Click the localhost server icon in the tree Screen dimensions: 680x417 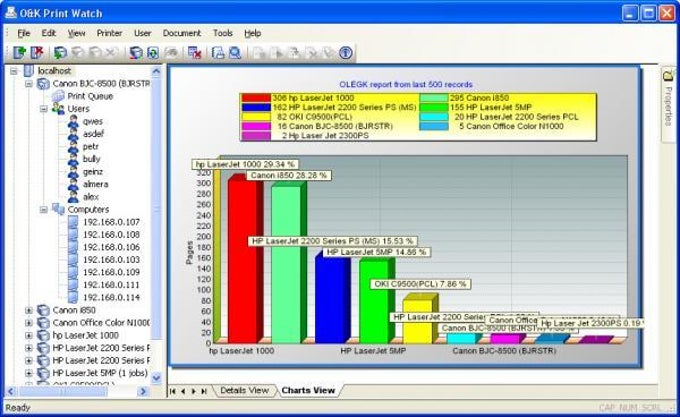click(29, 71)
